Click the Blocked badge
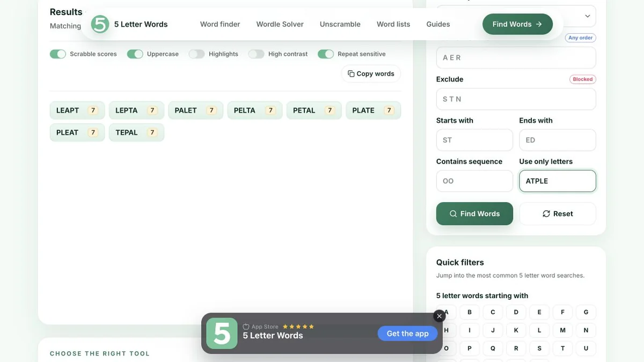 [x=583, y=79]
